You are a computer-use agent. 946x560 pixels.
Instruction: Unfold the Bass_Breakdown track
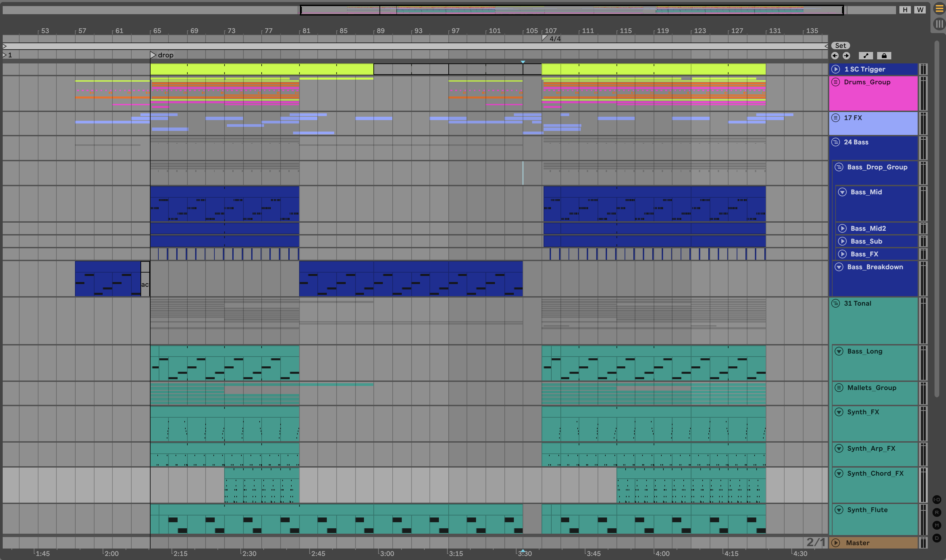[x=839, y=267]
